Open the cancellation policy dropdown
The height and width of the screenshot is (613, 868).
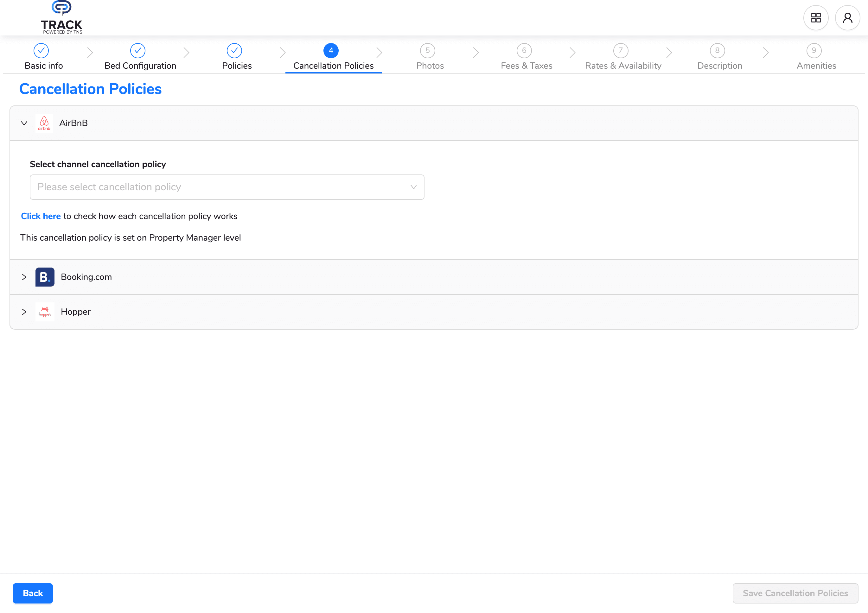pos(227,187)
